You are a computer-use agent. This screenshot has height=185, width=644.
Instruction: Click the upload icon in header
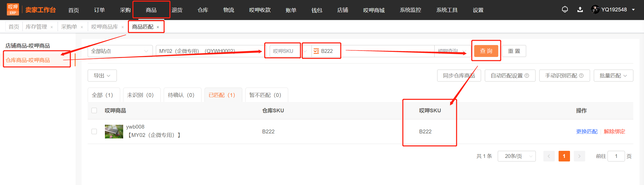(580, 10)
